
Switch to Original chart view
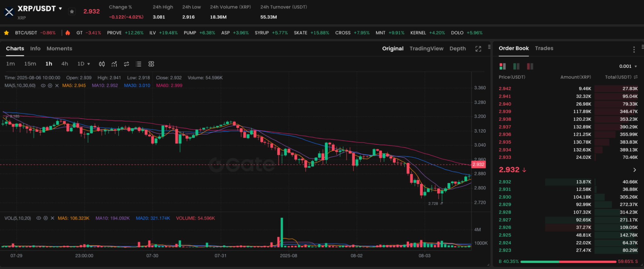tap(393, 49)
